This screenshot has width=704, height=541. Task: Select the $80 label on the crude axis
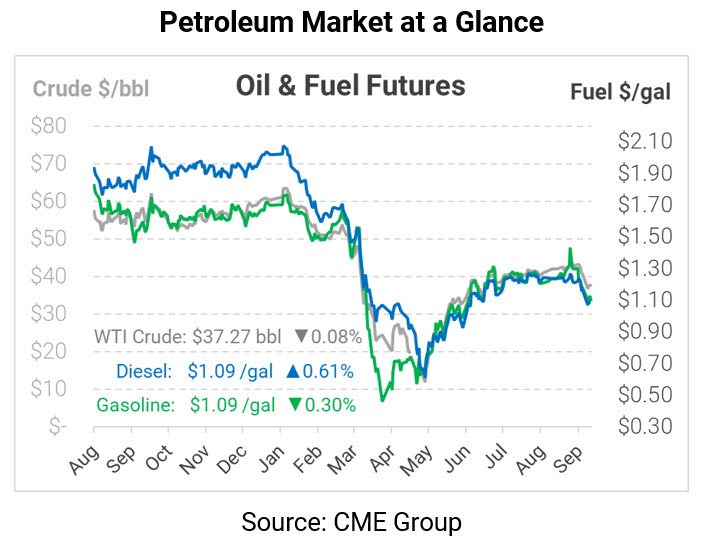(48, 126)
